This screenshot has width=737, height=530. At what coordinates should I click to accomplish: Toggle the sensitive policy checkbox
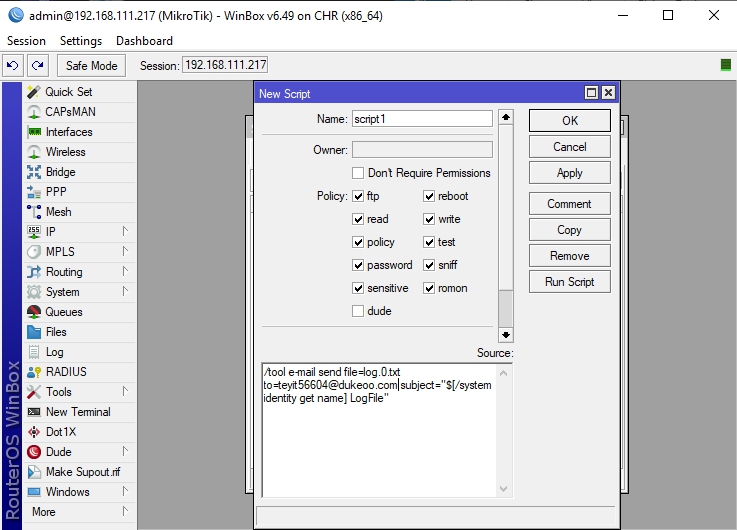point(358,288)
